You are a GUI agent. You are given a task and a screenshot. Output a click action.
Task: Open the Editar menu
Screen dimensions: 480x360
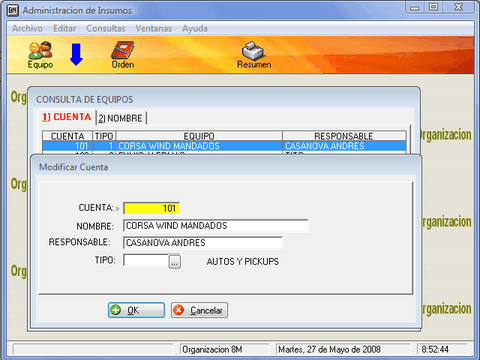65,29
